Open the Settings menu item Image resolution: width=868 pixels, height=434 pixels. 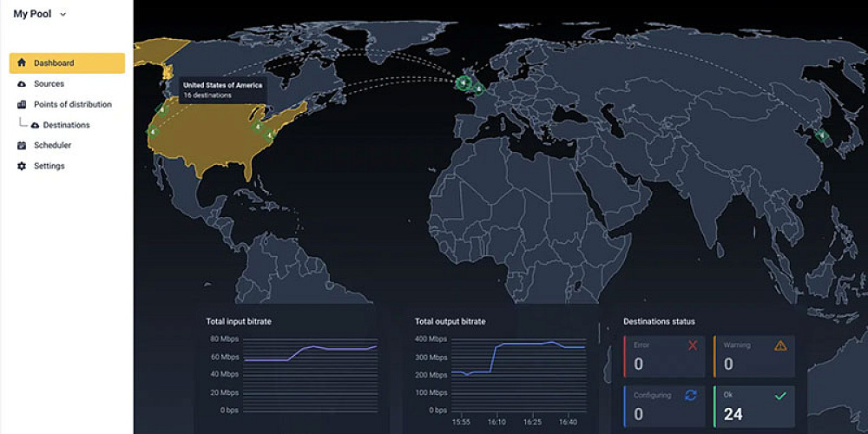pos(49,167)
